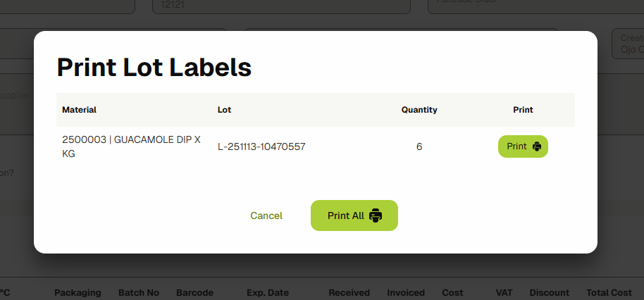Click the Total Cost column header

609,292
